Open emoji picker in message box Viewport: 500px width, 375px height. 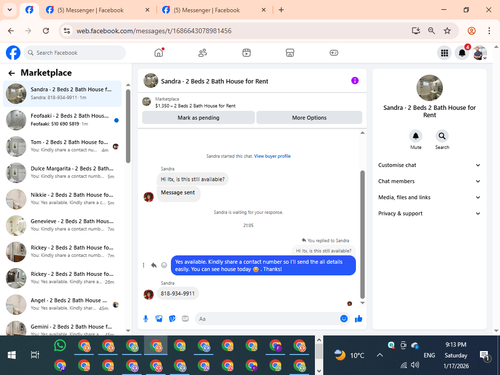pyautogui.click(x=344, y=319)
